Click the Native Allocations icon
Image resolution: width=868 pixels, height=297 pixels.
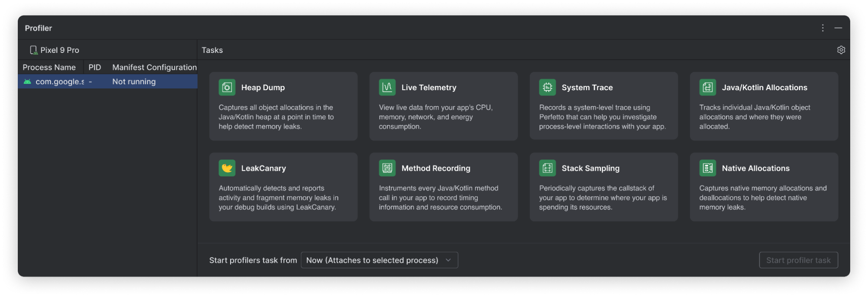click(x=708, y=168)
